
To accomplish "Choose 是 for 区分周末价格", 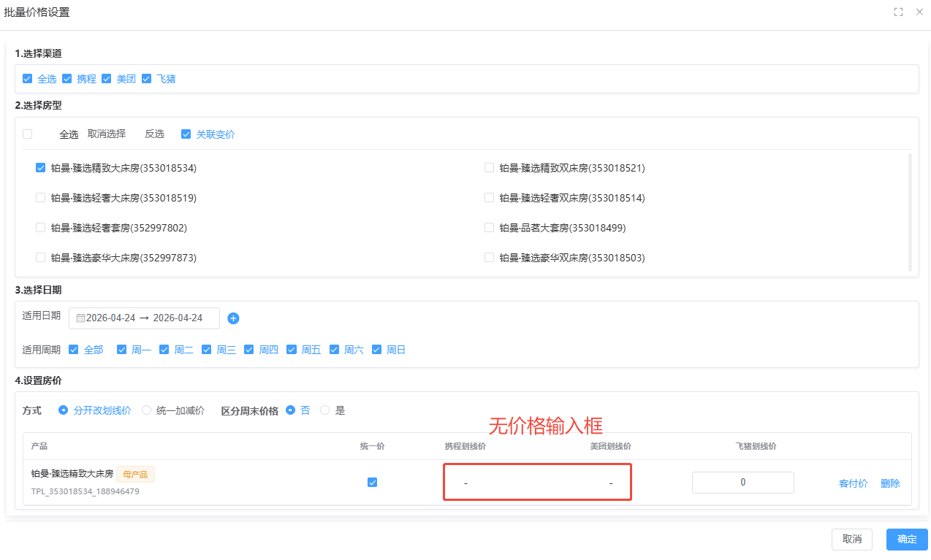I will point(324,410).
